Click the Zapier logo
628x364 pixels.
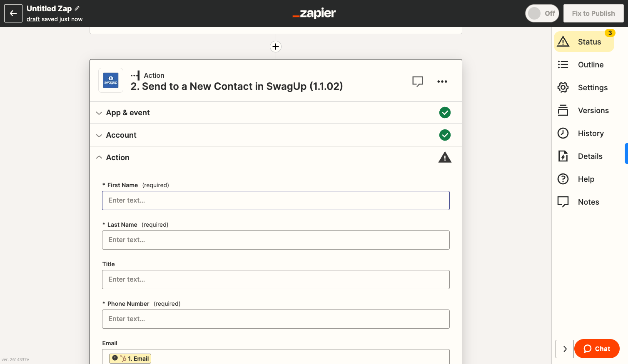[314, 13]
